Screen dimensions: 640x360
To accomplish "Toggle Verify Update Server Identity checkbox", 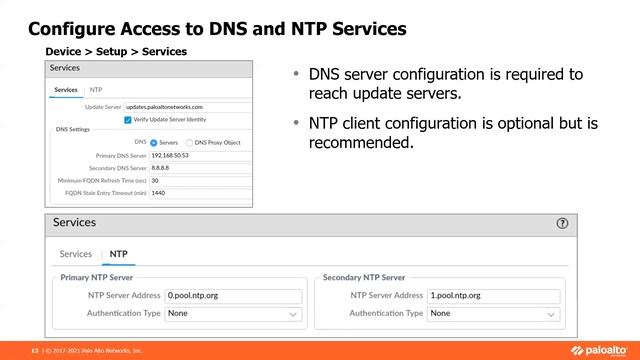I will [x=128, y=120].
